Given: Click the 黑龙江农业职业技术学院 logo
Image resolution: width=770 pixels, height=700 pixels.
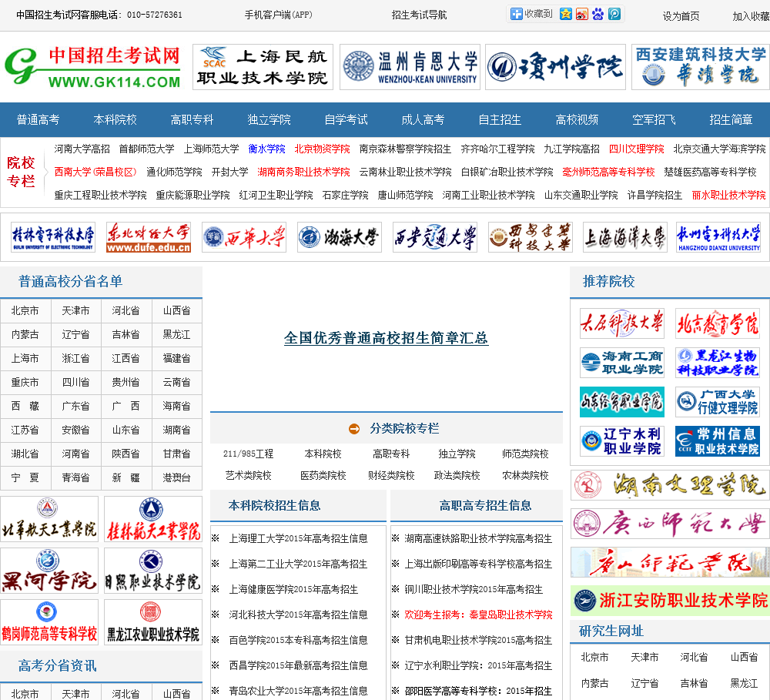Looking at the screenshot, I should [x=153, y=622].
